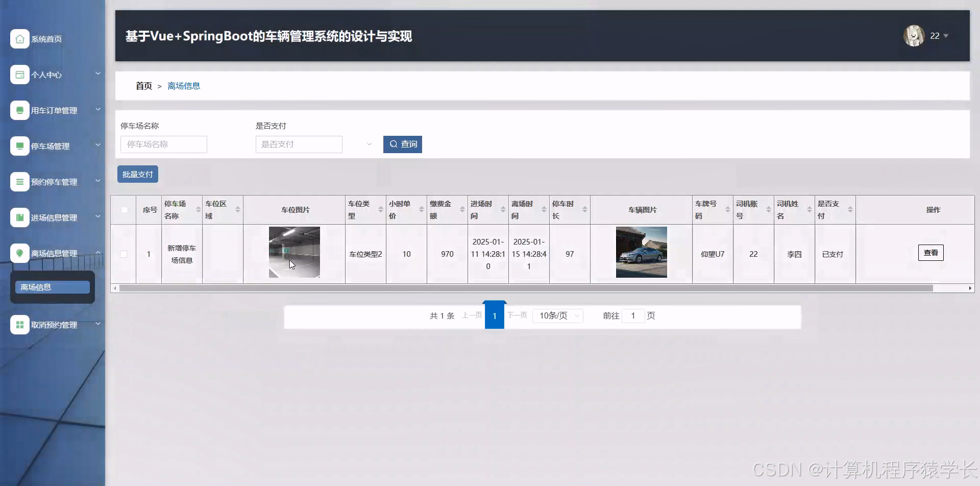The width and height of the screenshot is (980, 486).
Task: Open the 22 account dropdown menu
Action: tap(938, 36)
